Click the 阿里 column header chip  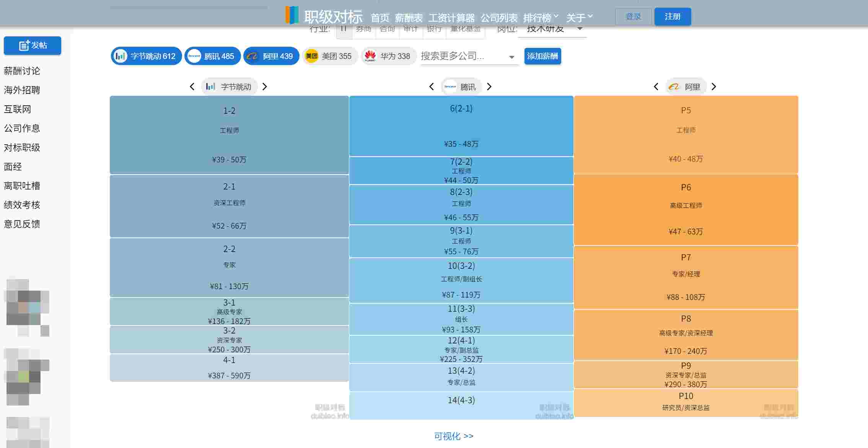coord(686,87)
